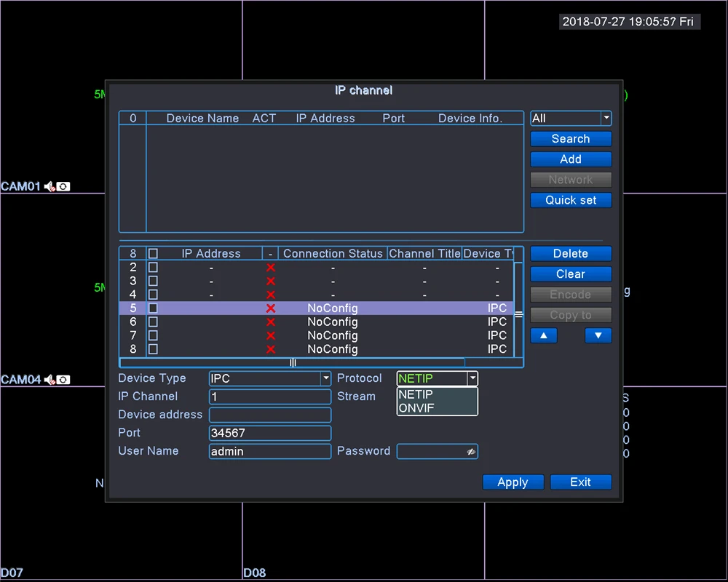Click the Search button
Screen dimensions: 728x582
pos(571,139)
